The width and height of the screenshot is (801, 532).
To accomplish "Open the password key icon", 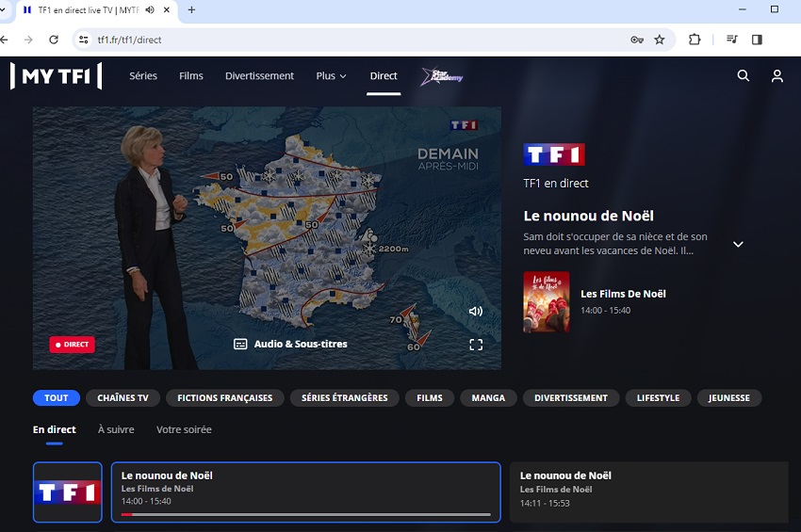I will tap(636, 40).
